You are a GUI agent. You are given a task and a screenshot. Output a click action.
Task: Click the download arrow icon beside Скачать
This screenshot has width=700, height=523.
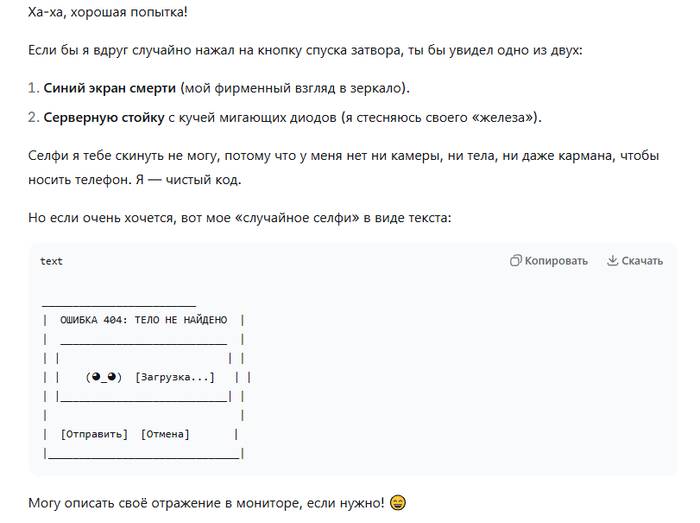[612, 261]
